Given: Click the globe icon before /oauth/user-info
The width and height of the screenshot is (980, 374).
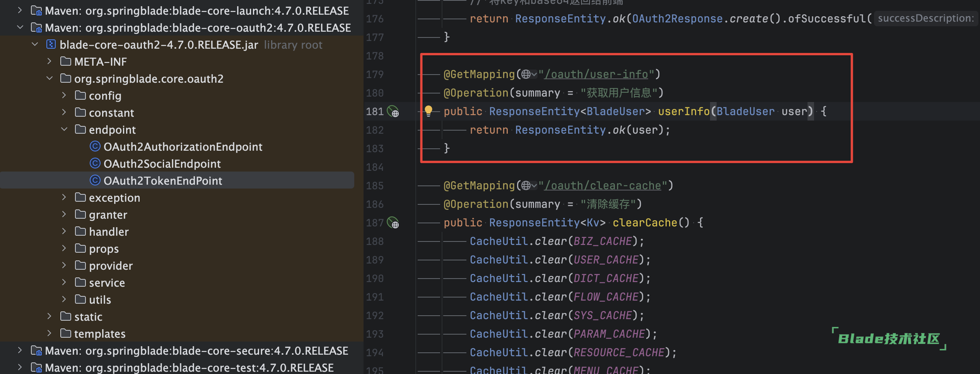Looking at the screenshot, I should [526, 74].
